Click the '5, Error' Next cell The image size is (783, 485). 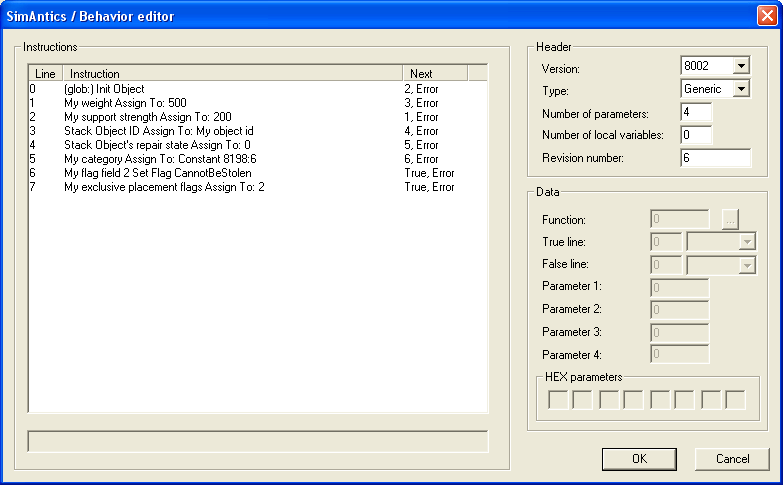[421, 145]
